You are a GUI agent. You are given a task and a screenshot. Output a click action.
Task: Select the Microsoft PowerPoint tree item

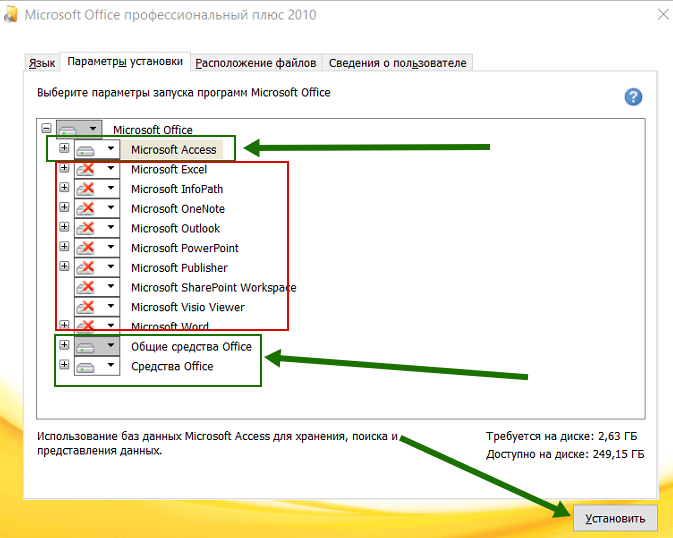click(185, 248)
